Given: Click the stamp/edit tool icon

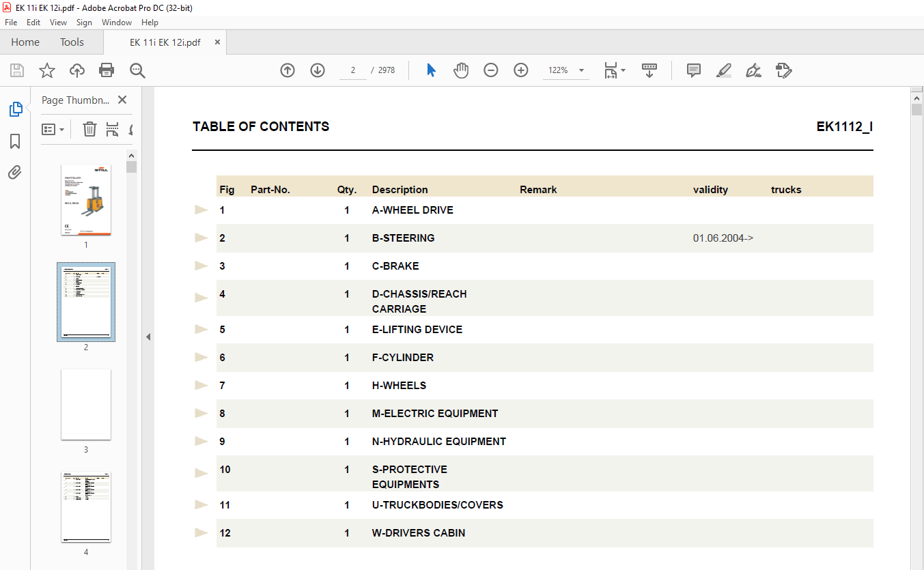Looking at the screenshot, I should (783, 70).
